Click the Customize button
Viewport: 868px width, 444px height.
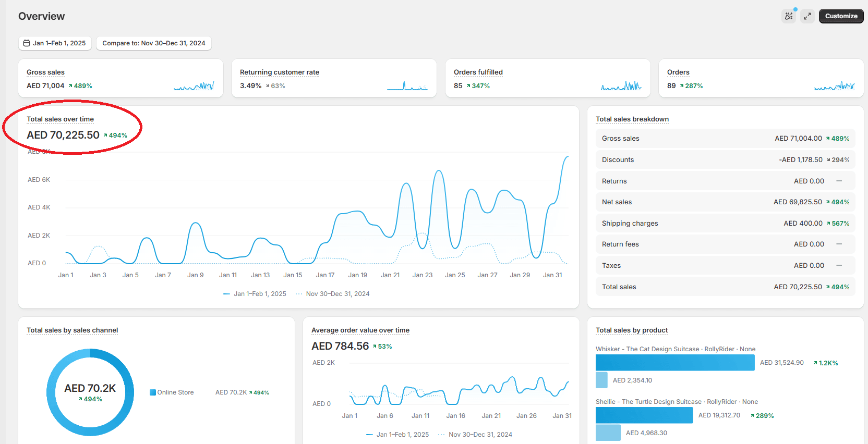click(841, 16)
